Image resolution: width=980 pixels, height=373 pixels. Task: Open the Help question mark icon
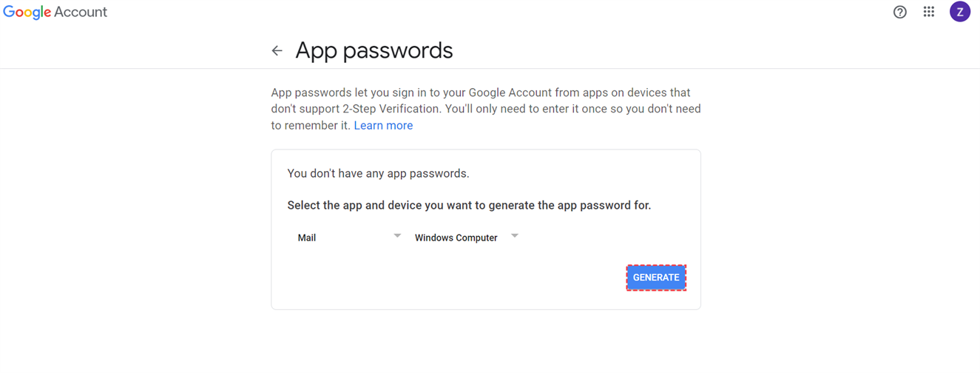pyautogui.click(x=899, y=12)
